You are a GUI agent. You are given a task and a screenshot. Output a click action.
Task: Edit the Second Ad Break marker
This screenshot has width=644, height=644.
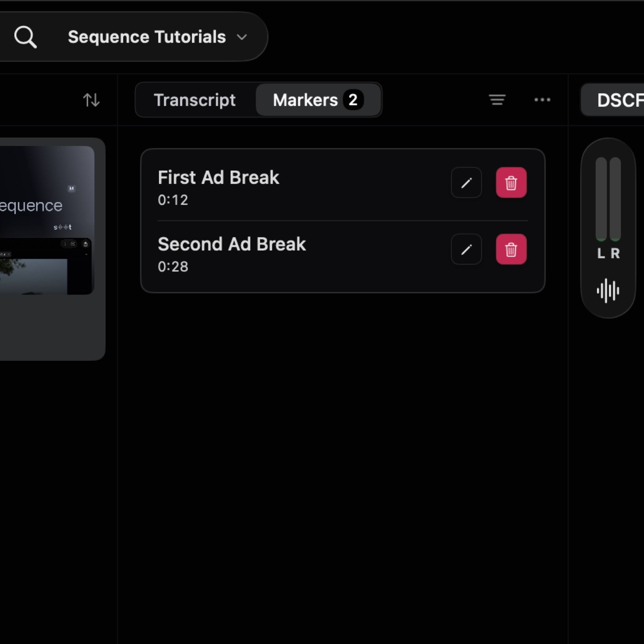pos(466,249)
